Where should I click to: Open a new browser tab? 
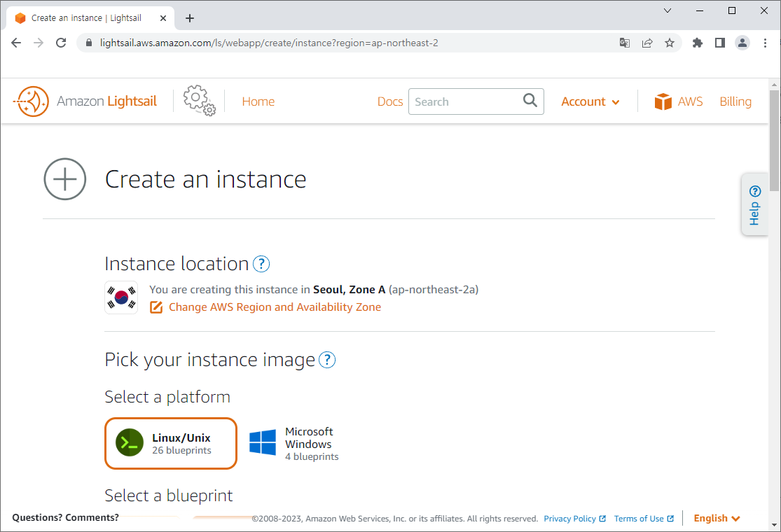[189, 18]
